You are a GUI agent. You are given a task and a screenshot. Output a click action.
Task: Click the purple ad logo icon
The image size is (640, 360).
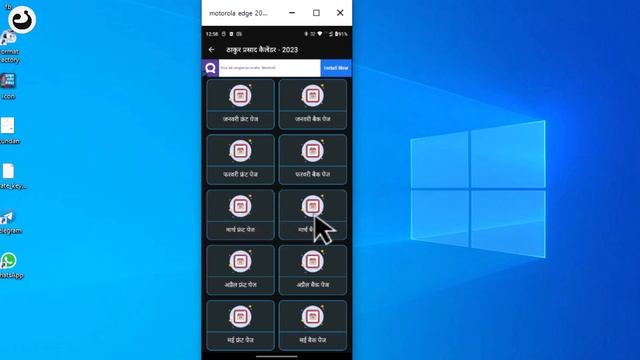pyautogui.click(x=211, y=68)
